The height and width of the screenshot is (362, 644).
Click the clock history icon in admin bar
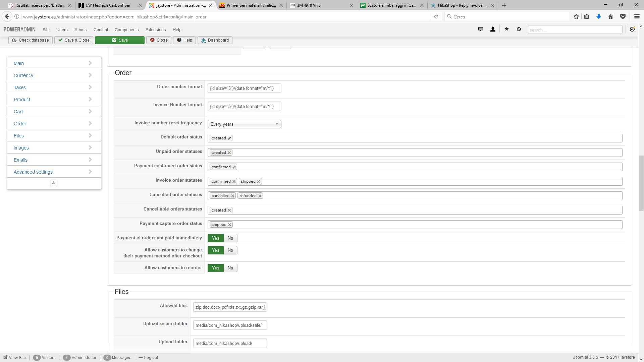519,29
